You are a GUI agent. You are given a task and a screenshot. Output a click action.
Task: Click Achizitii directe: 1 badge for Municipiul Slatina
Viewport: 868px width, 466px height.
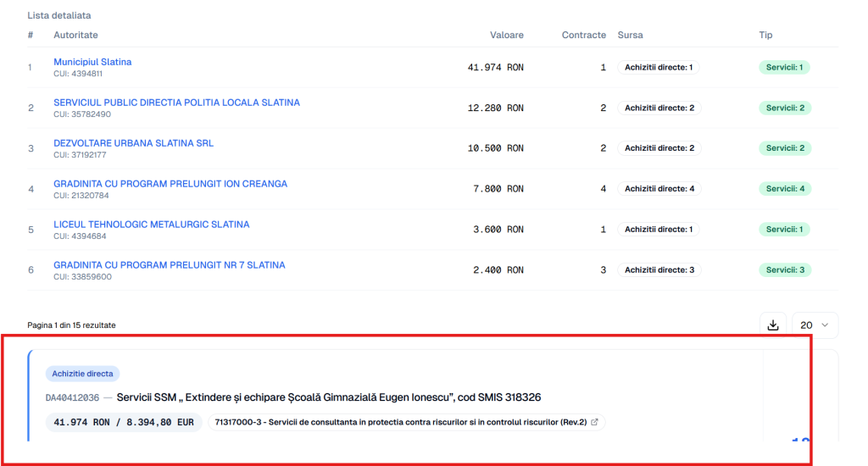click(x=658, y=68)
